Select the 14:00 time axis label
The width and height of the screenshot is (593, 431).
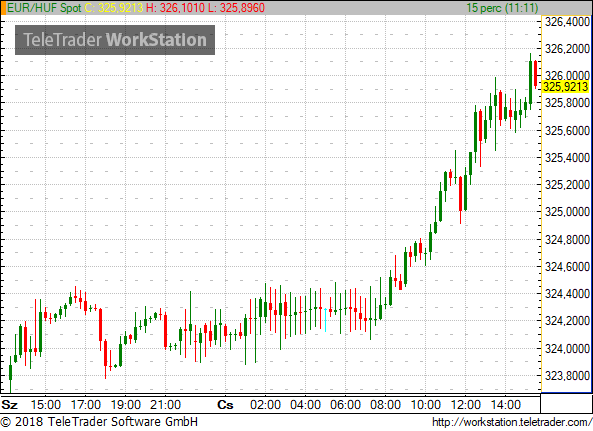click(505, 405)
